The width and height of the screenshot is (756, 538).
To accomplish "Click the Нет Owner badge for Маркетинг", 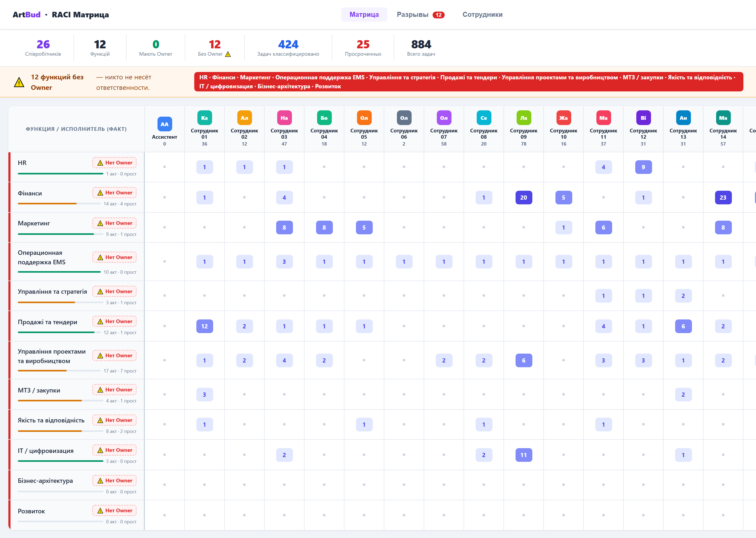I will 114,223.
